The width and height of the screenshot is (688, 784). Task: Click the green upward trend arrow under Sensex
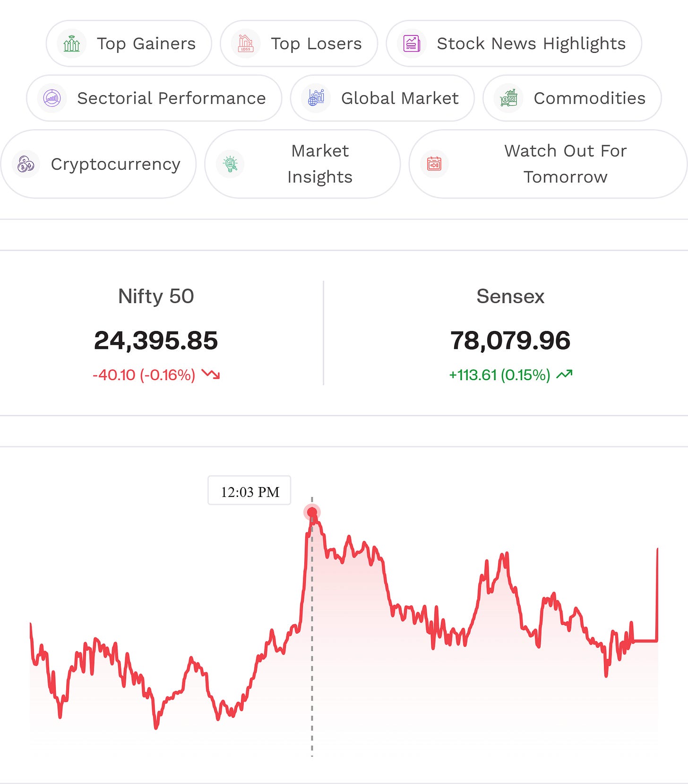pos(564,375)
